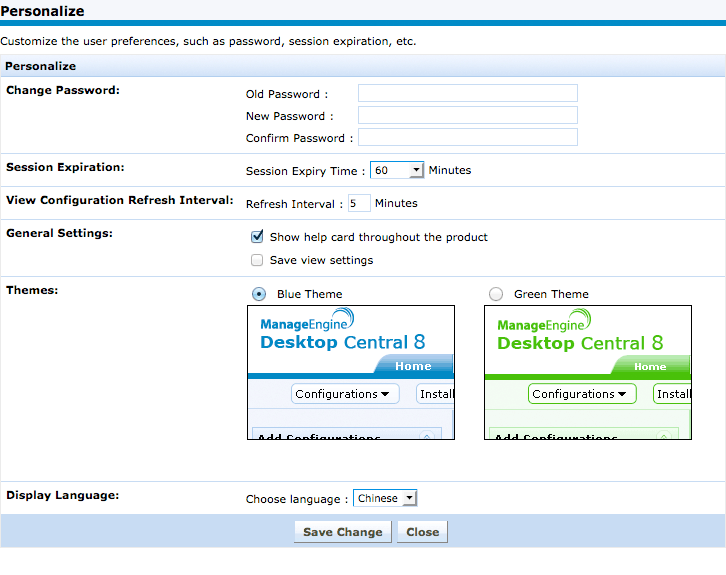Uncheck Show help card throughout the product
The width and height of the screenshot is (726, 575).
click(x=257, y=237)
